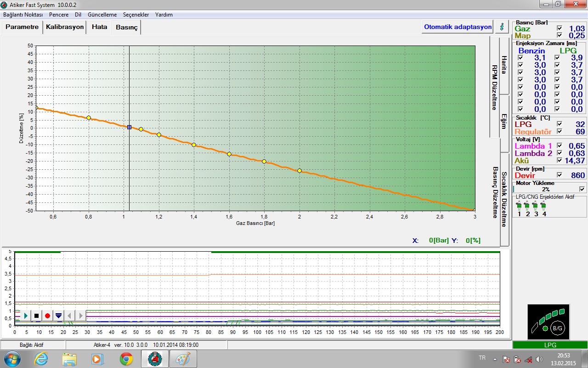The image size is (588, 368).
Task: Open the Güncelleme menu
Action: pos(102,15)
